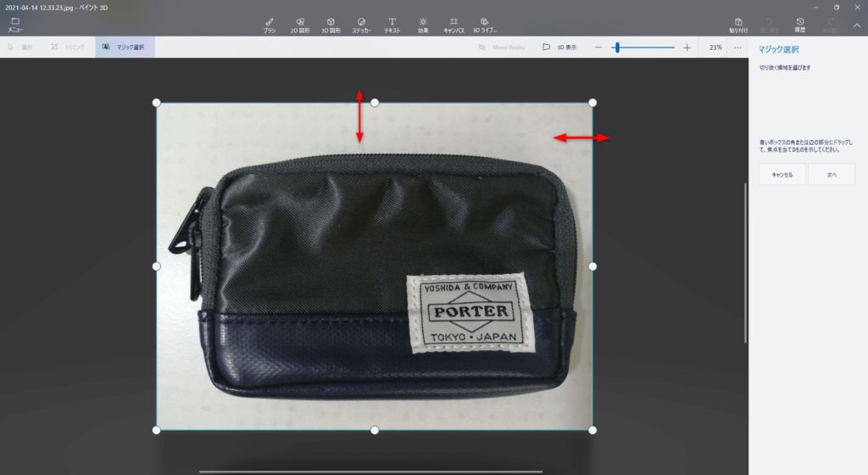Open the 効果 (Effects) panel
Image resolution: width=868 pixels, height=475 pixels.
423,25
